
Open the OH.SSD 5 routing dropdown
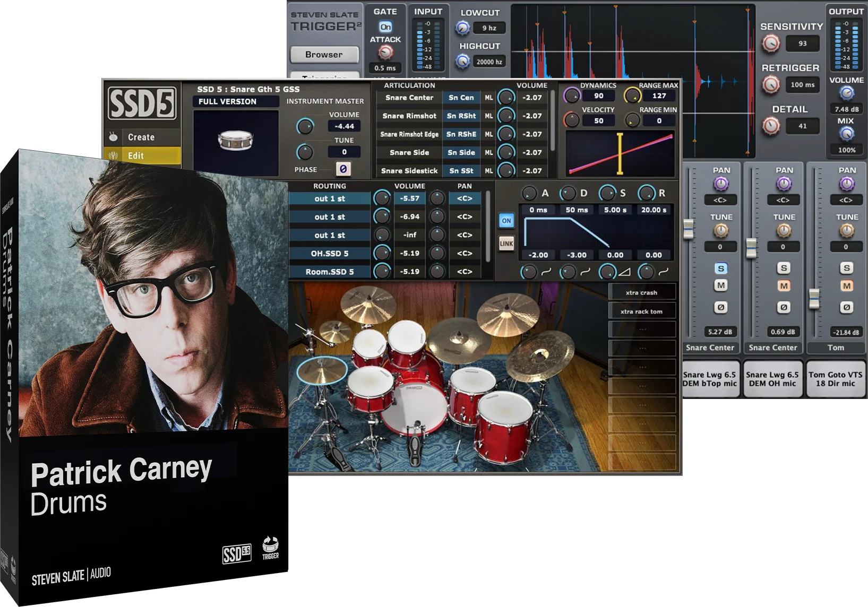coord(329,254)
